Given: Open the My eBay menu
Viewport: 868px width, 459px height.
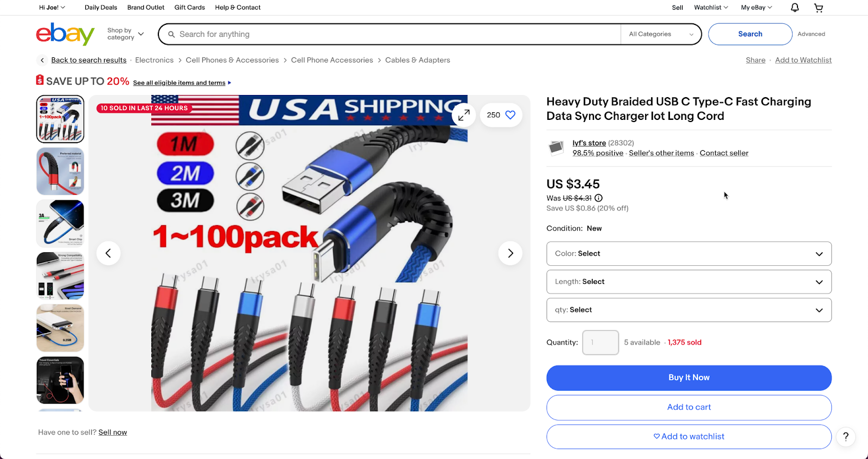Looking at the screenshot, I should 756,8.
